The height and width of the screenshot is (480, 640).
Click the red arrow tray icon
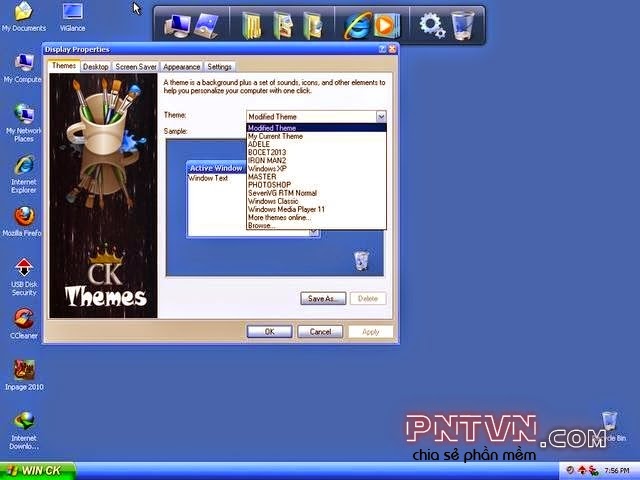(x=582, y=471)
